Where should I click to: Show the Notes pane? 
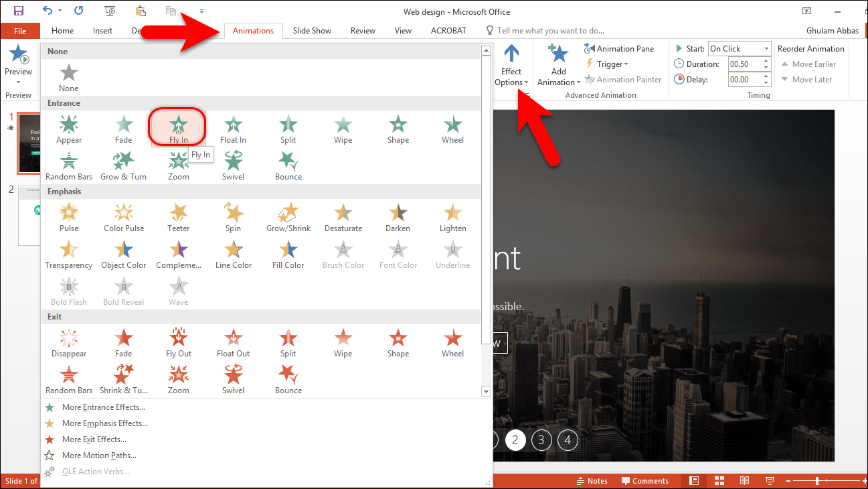point(592,480)
